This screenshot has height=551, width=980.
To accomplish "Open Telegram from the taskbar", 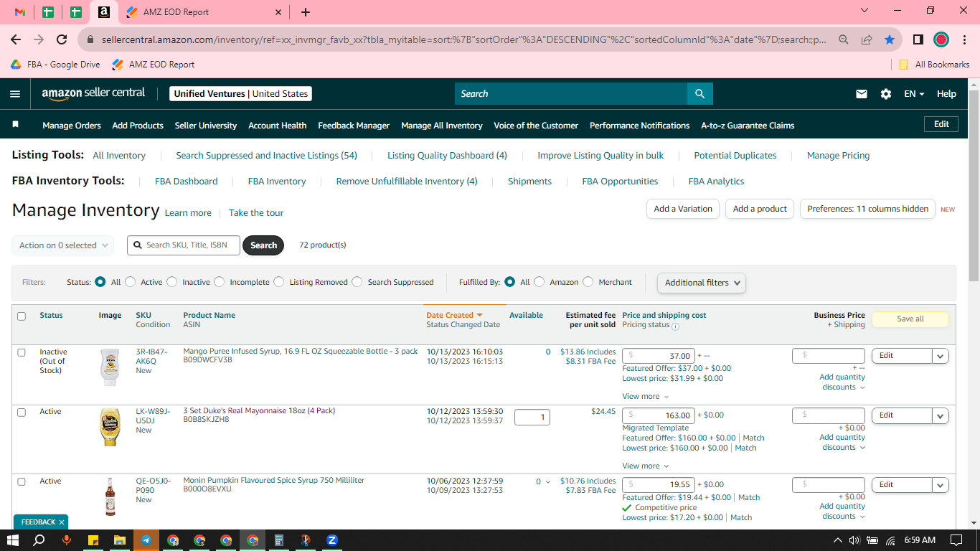I will (146, 540).
